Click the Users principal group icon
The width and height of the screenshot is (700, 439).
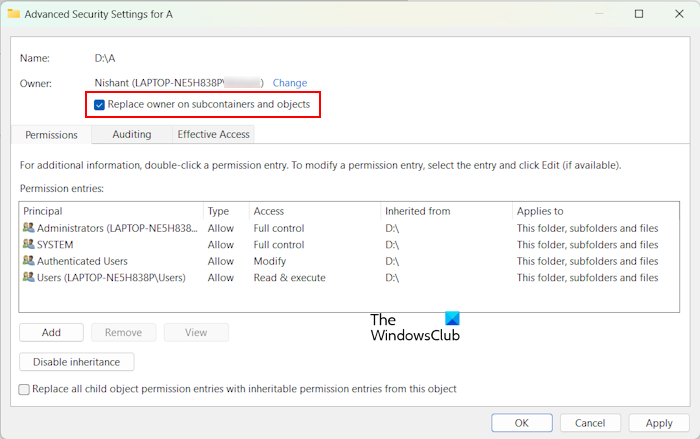[x=28, y=277]
